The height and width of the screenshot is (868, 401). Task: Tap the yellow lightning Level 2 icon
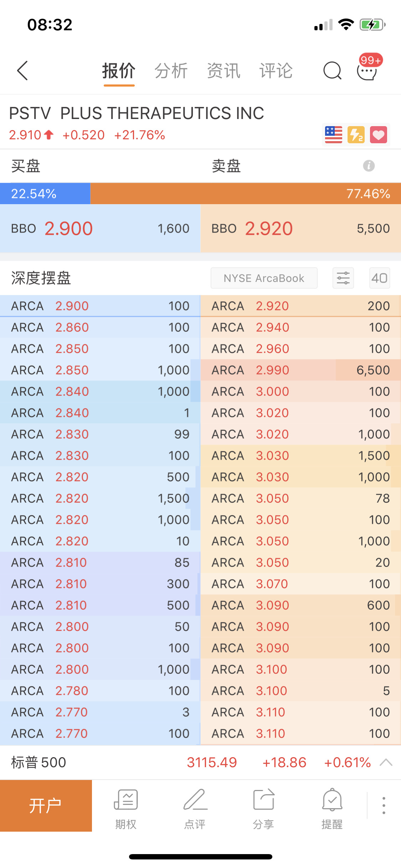point(356,135)
